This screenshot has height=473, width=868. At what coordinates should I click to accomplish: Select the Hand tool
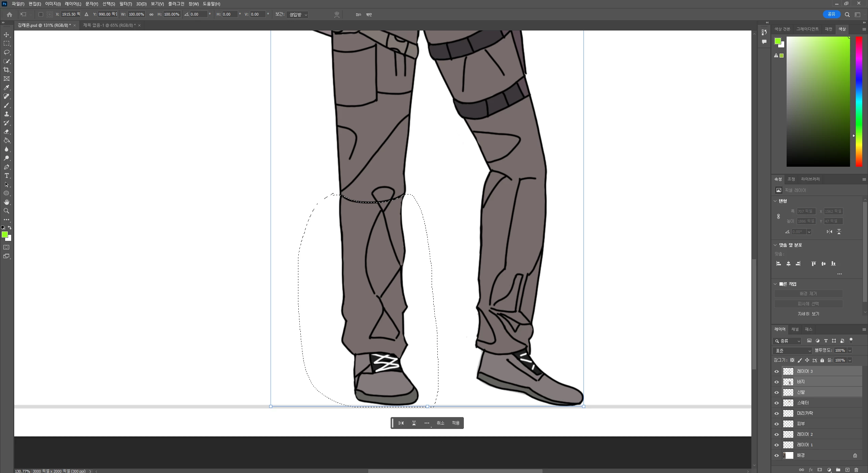6,202
